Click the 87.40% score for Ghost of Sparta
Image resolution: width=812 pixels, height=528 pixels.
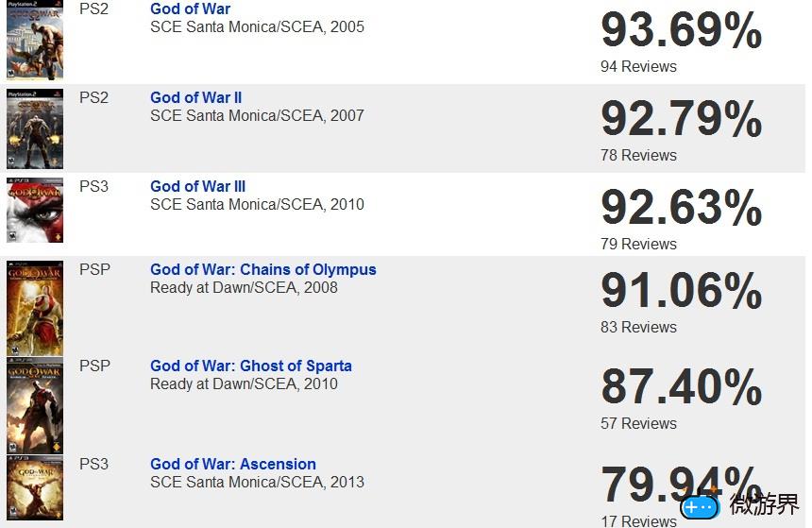tap(681, 387)
